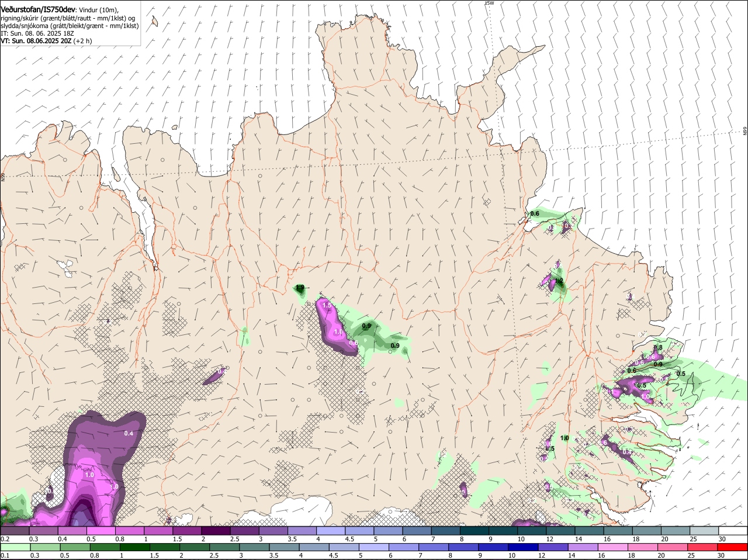Select the bright red 30 swatch, bottom legend row
Image resolution: width=748 pixels, height=560 pixels.
tap(733, 547)
